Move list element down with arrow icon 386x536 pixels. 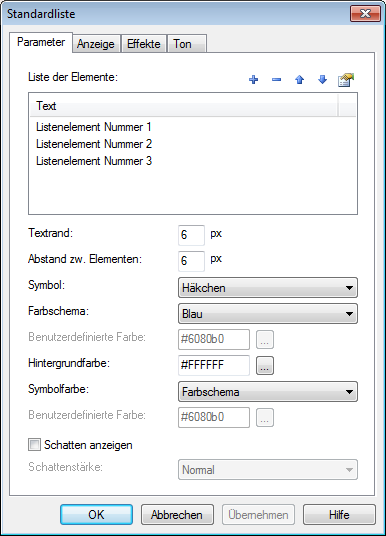[322, 80]
